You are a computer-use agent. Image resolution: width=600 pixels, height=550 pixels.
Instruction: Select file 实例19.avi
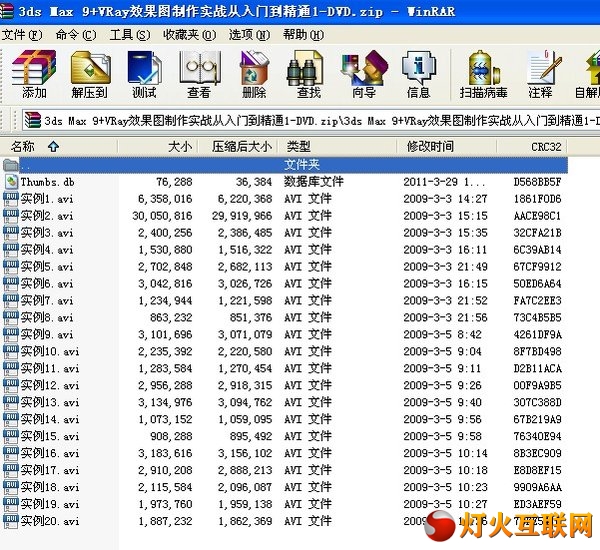[x=50, y=504]
